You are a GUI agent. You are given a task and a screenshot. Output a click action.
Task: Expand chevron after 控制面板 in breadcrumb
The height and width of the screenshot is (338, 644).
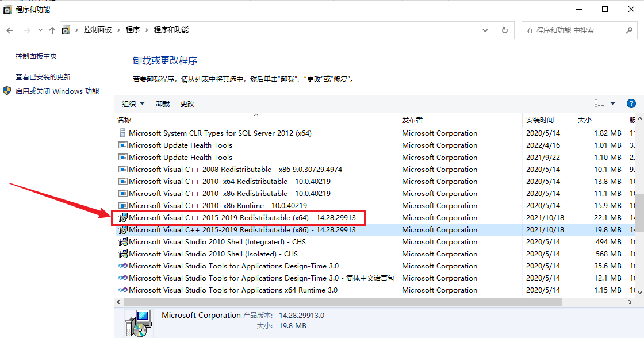coord(118,30)
